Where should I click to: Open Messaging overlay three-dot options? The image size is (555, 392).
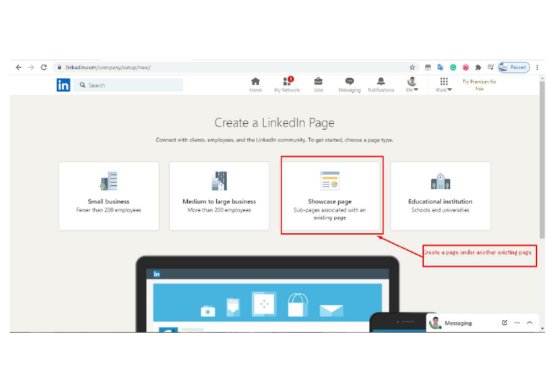tap(517, 323)
